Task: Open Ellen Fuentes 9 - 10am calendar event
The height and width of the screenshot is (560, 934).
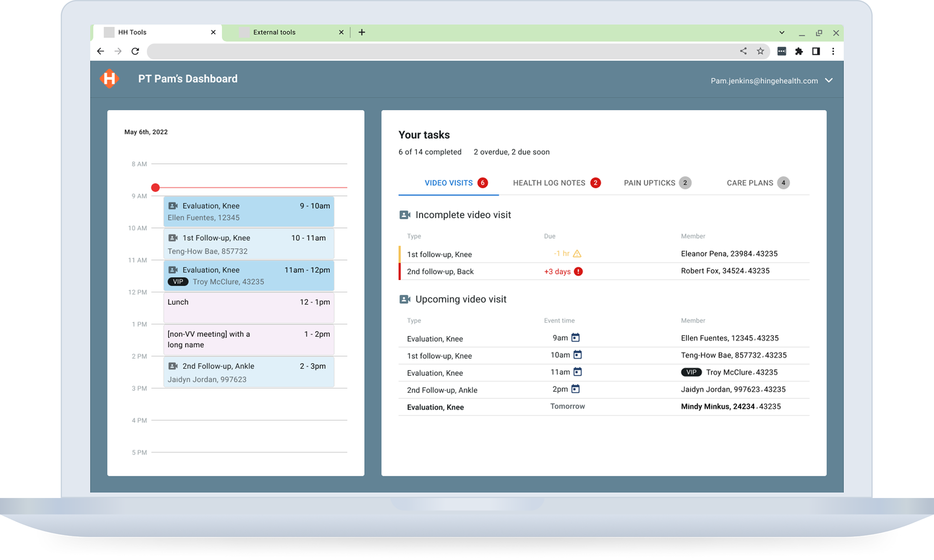Action: pos(249,211)
